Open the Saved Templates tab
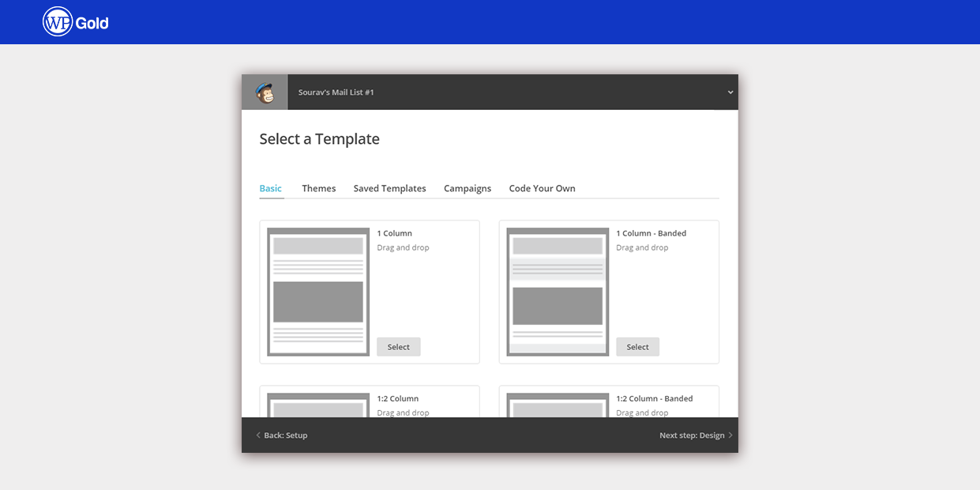 389,188
